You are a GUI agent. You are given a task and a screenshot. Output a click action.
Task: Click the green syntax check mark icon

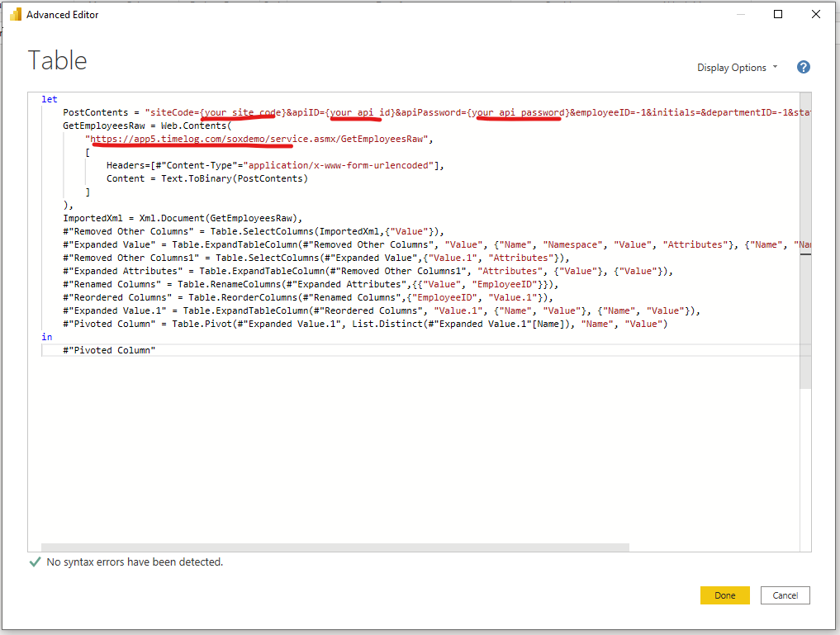tap(35, 562)
